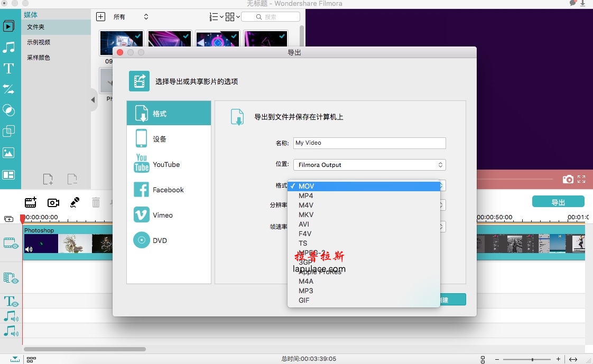The width and height of the screenshot is (593, 364).
Task: Click the zoom-to-fit timeline arrow icon
Action: pyautogui.click(x=573, y=359)
